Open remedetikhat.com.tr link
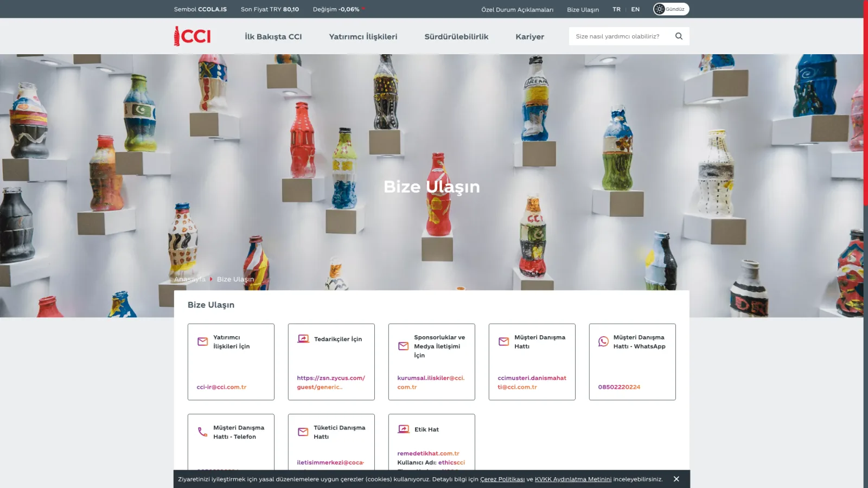Viewport: 868px width, 488px height. 428,453
